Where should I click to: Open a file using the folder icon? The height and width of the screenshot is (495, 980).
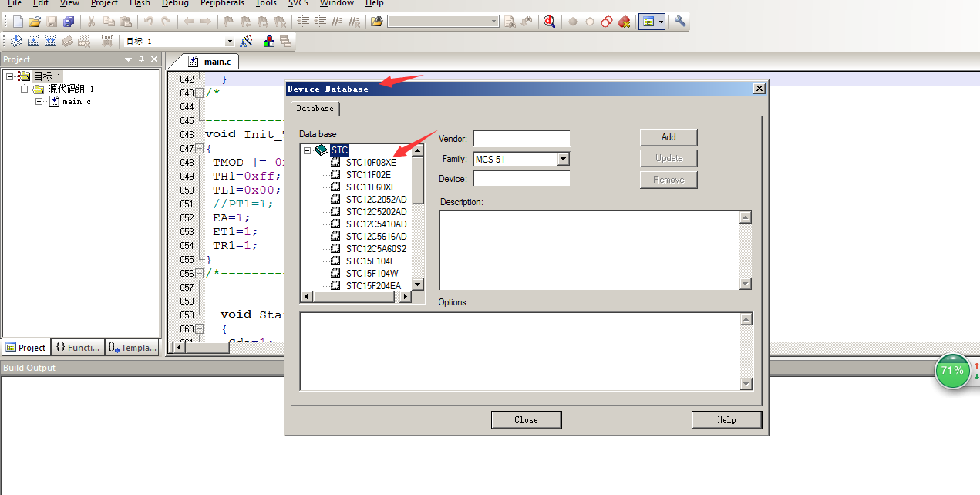pyautogui.click(x=35, y=22)
